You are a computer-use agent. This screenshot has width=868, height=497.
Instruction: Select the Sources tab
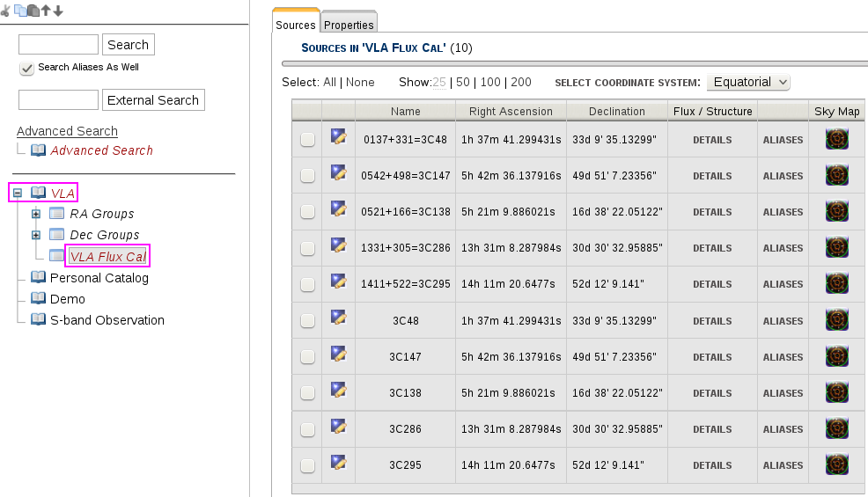(296, 25)
